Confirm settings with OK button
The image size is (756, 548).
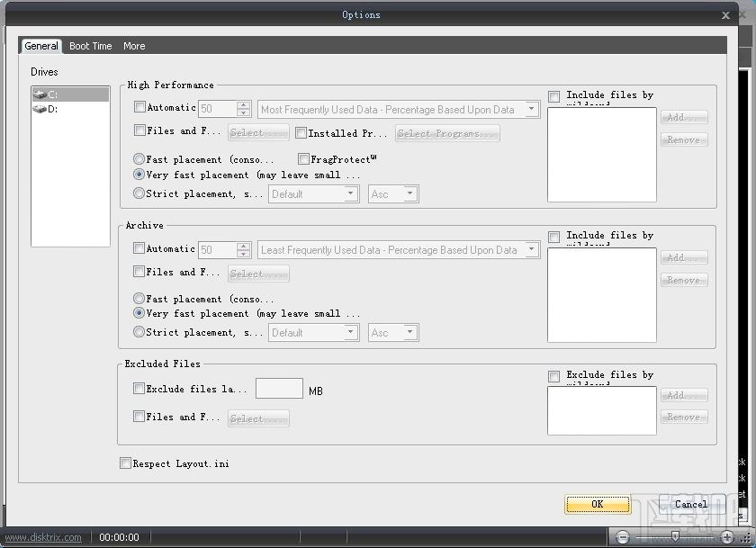(598, 504)
